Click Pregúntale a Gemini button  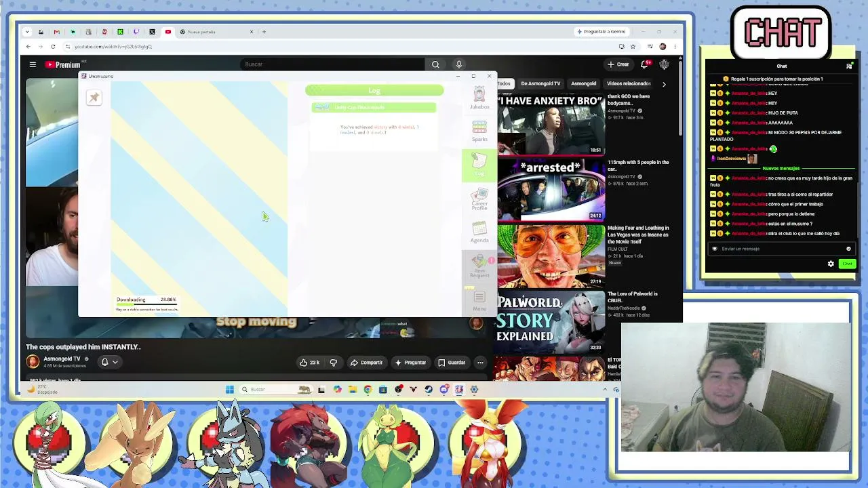pos(601,32)
